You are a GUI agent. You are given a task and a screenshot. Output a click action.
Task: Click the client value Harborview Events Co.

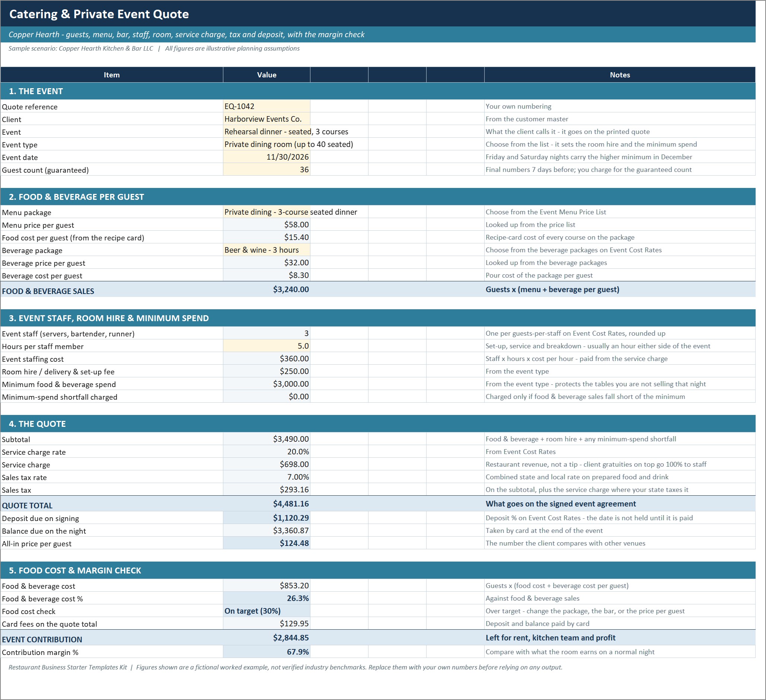click(266, 119)
